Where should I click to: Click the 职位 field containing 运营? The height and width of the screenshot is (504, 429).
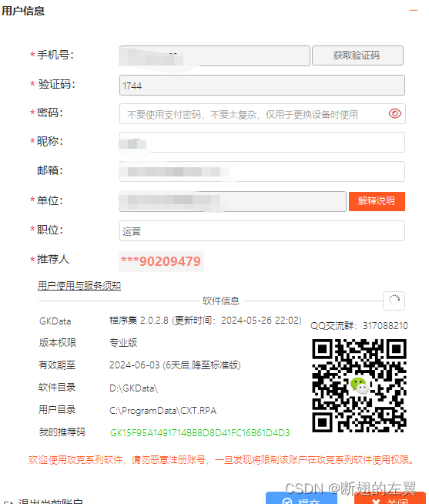coord(262,230)
